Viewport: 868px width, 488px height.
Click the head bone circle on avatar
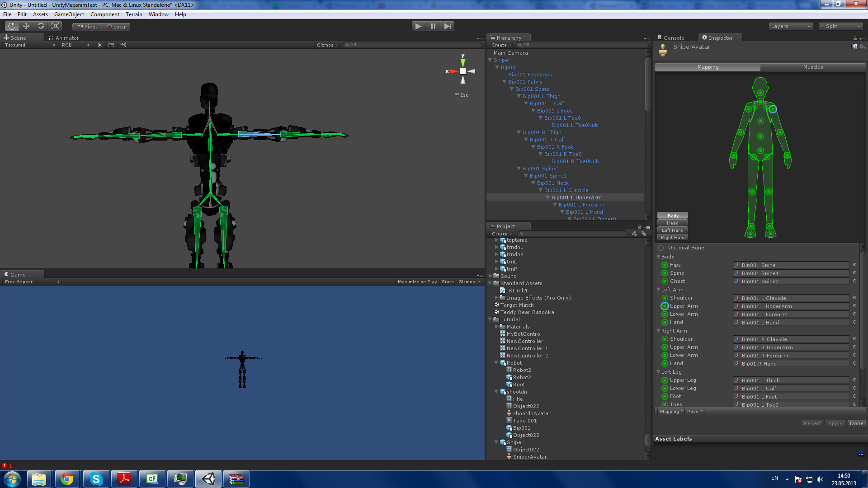pos(761,93)
